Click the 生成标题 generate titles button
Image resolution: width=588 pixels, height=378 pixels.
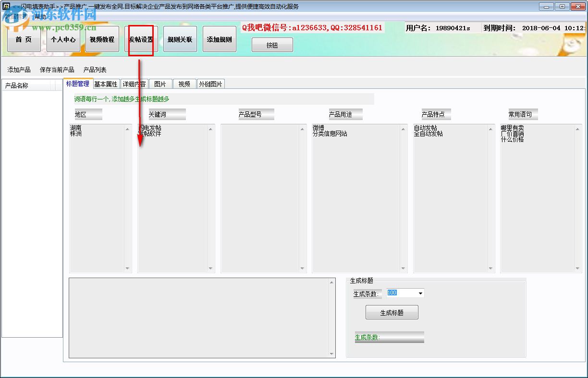tap(392, 312)
